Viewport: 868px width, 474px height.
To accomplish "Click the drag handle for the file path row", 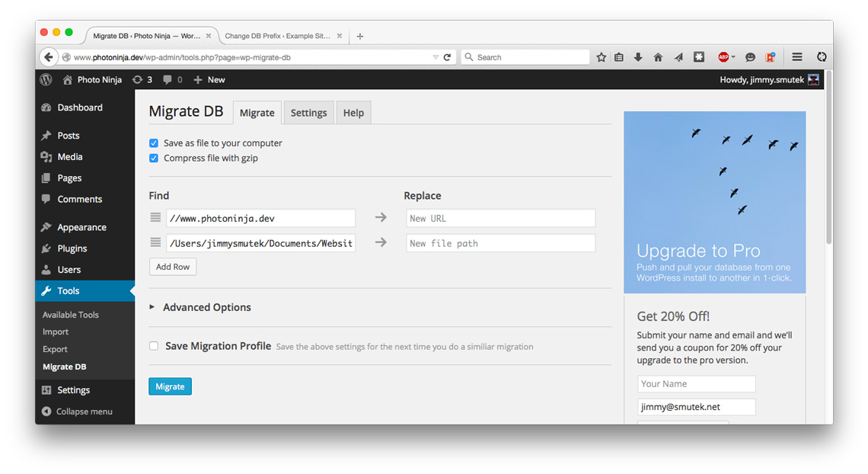I will coord(155,242).
